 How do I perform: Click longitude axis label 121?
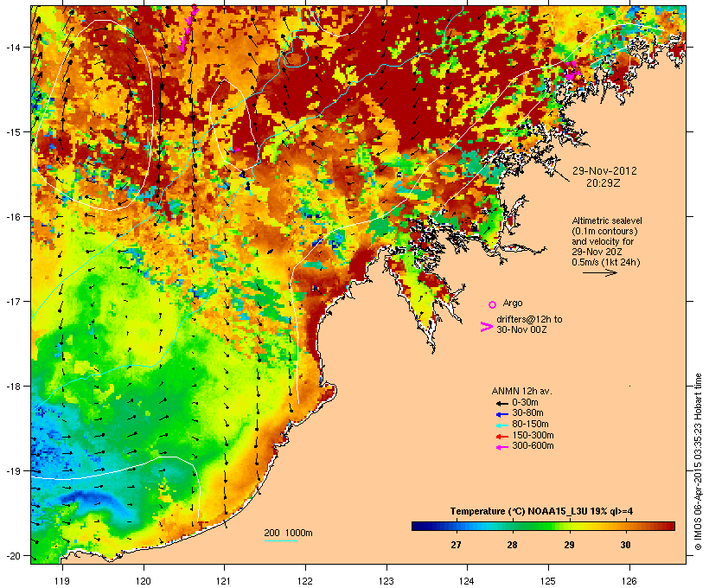(x=224, y=581)
